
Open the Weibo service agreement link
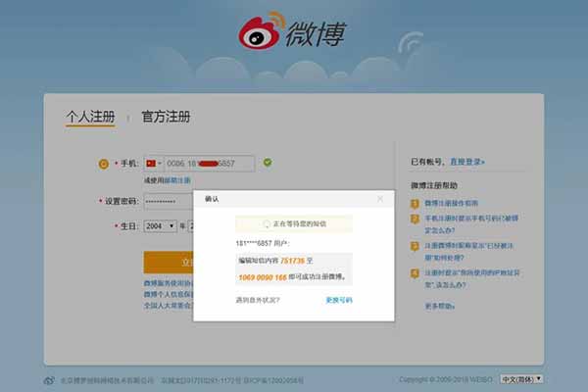[169, 283]
